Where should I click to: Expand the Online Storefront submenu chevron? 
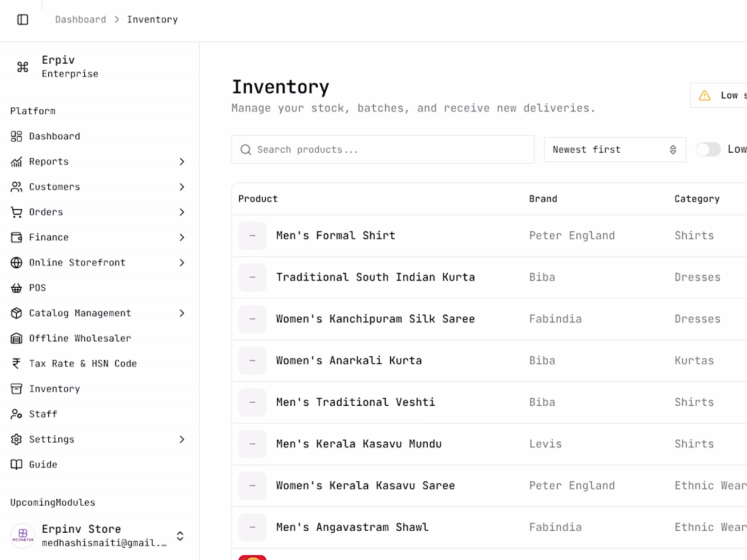coord(181,263)
